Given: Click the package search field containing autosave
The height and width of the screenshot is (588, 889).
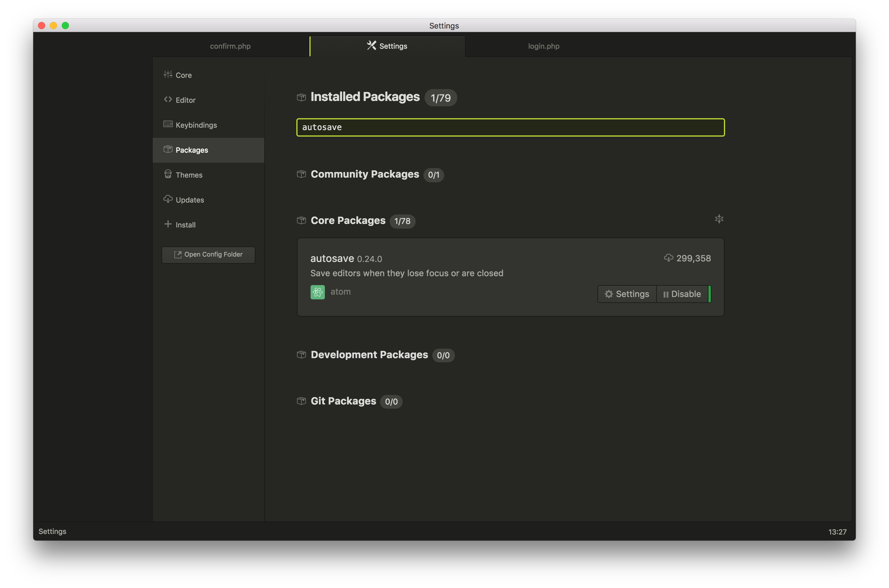Looking at the screenshot, I should tap(510, 127).
